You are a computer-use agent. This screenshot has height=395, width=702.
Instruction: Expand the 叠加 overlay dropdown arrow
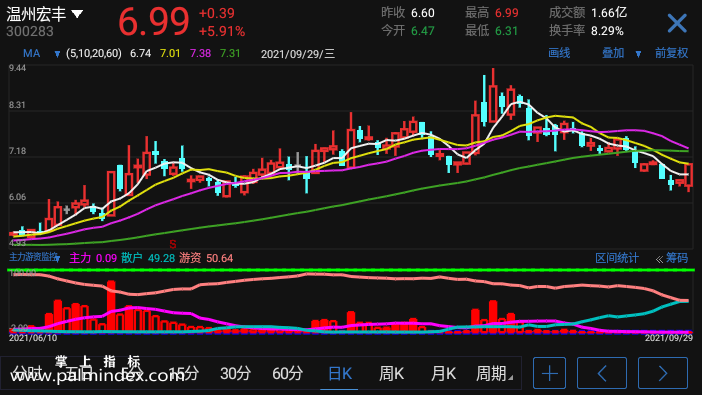click(x=638, y=54)
